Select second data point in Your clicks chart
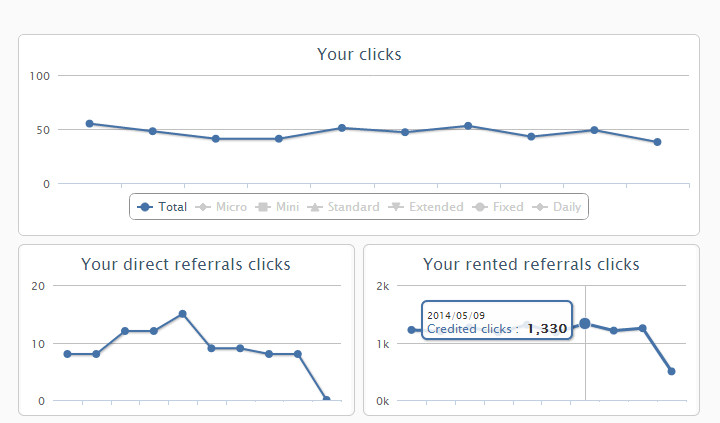The width and height of the screenshot is (720, 423). (152, 131)
